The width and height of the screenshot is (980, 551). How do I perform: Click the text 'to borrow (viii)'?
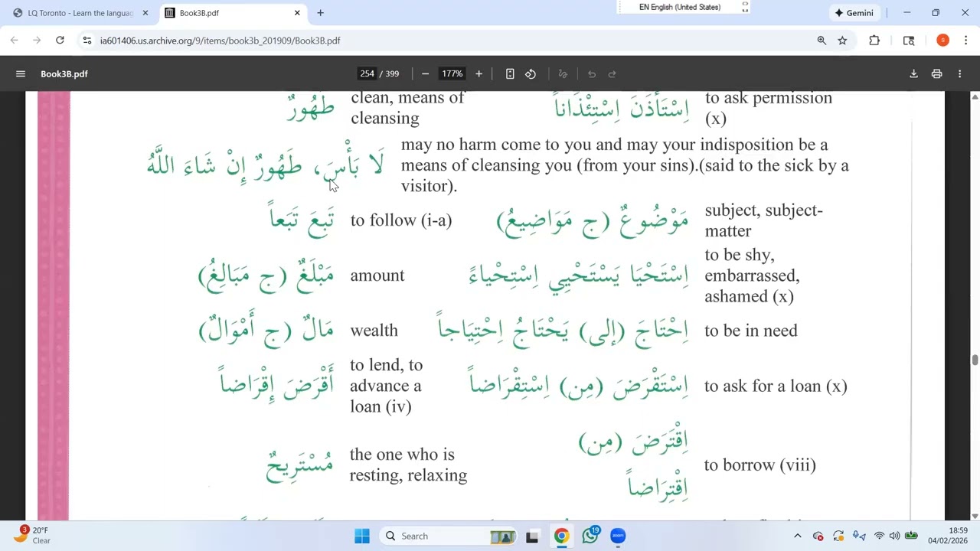coord(760,465)
